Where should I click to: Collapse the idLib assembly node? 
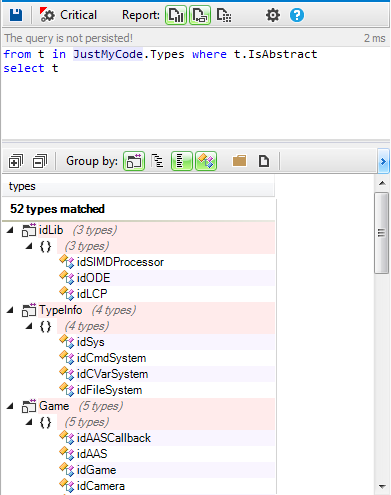[10, 230]
